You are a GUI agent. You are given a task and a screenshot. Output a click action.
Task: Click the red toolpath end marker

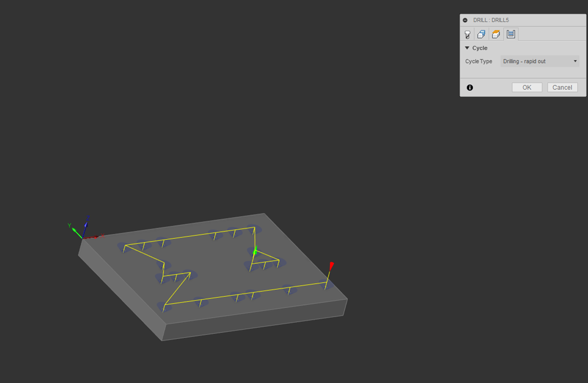331,265
